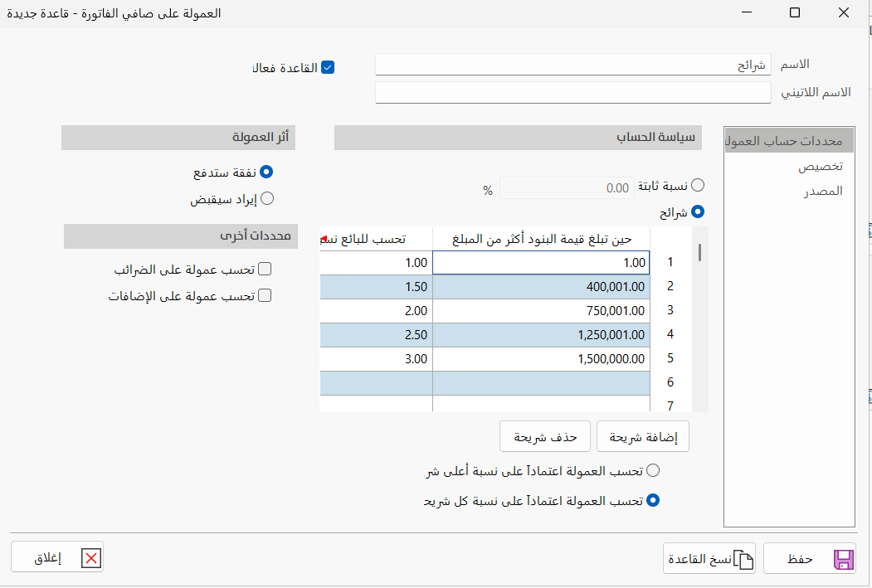Image resolution: width=872 pixels, height=588 pixels.
Task: Enable commission calculation on taxes
Action: pyautogui.click(x=265, y=270)
